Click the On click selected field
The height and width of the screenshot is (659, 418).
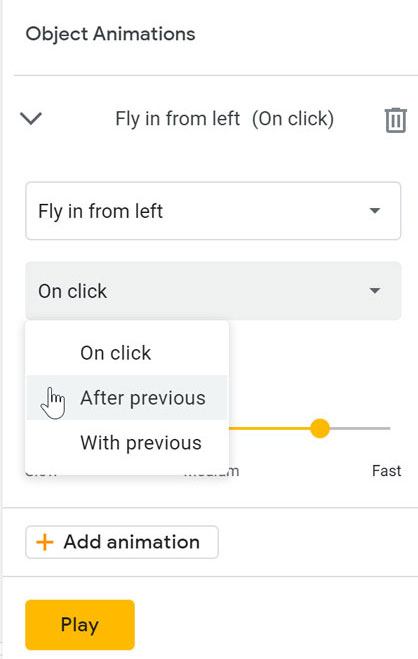point(213,290)
